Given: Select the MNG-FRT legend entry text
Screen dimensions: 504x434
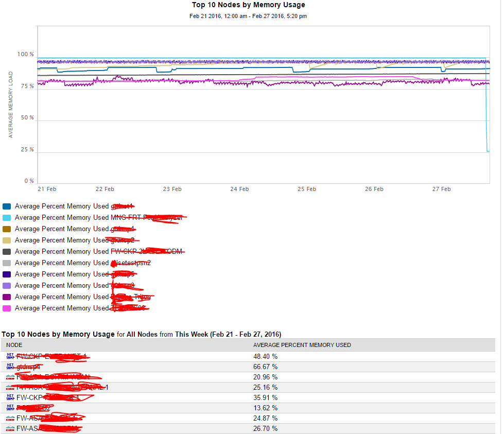Looking at the screenshot, I should coord(99,218).
